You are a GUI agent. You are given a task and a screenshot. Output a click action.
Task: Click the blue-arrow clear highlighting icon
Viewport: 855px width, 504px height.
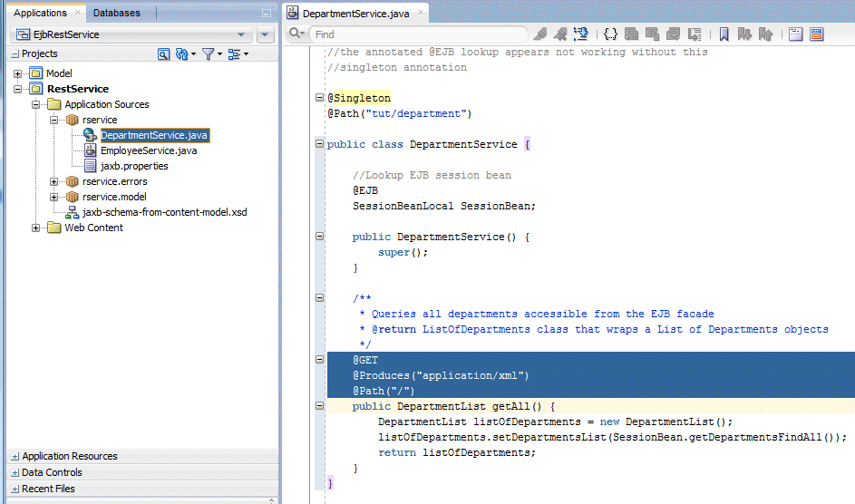click(580, 34)
